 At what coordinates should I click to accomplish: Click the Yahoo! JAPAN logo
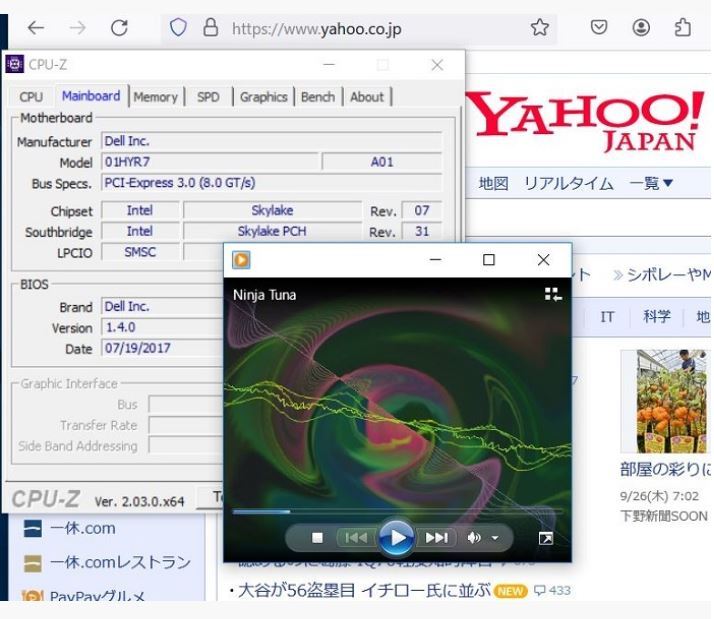point(587,121)
